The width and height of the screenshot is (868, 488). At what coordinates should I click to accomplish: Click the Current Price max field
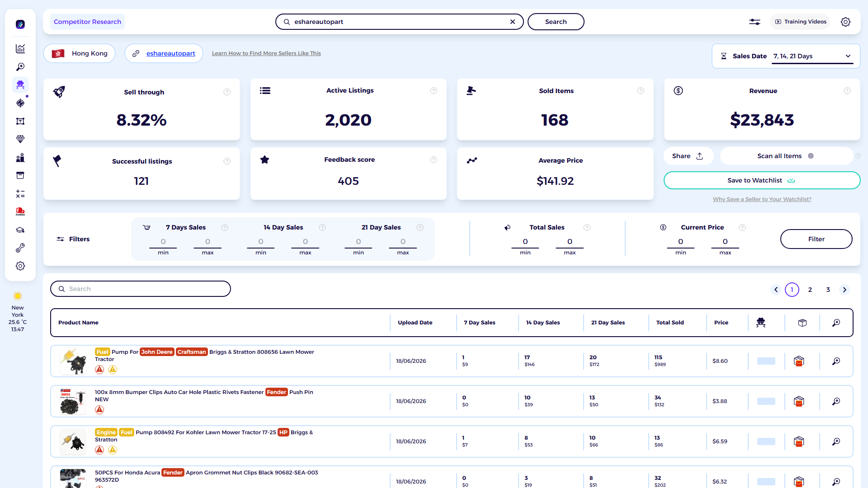pyautogui.click(x=725, y=242)
